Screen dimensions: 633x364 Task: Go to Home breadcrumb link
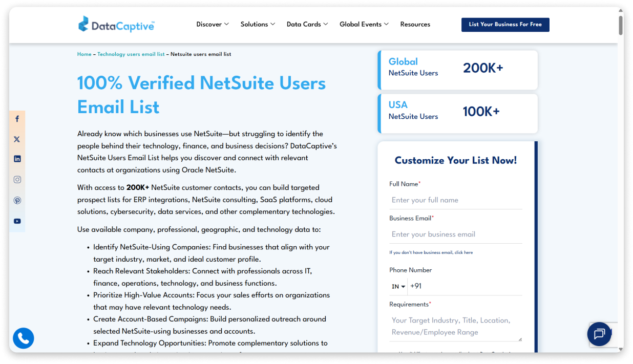tap(85, 54)
